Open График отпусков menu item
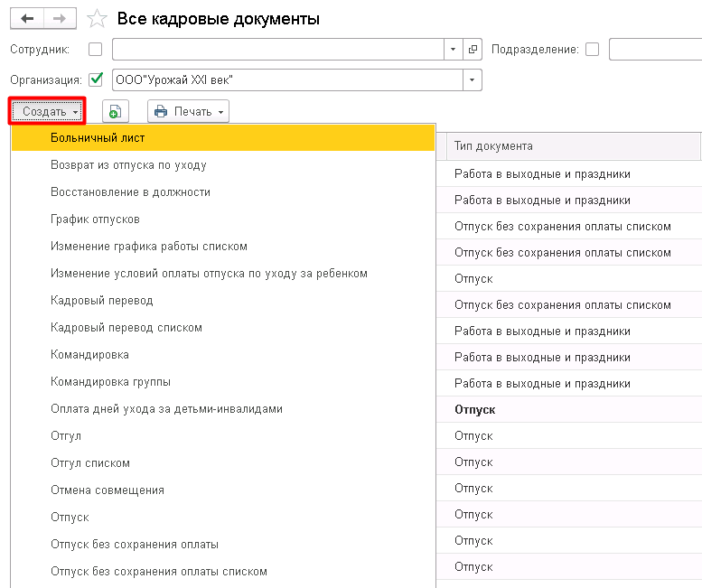 pyautogui.click(x=223, y=219)
